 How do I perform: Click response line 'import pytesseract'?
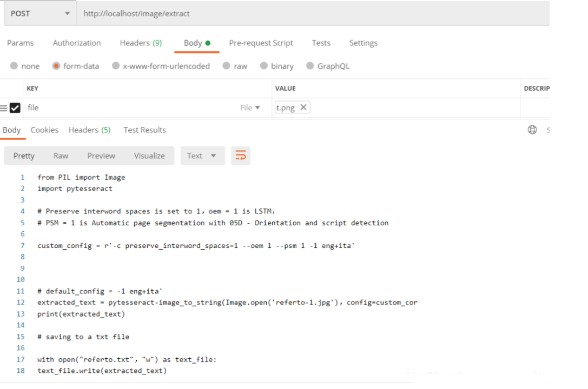click(75, 189)
